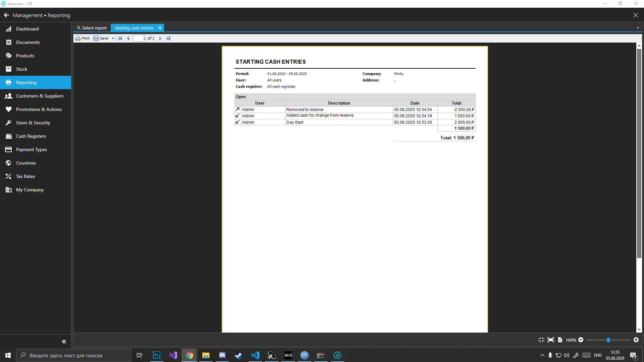Click the zoom level slider handle
This screenshot has width=644, height=362.
click(608, 340)
